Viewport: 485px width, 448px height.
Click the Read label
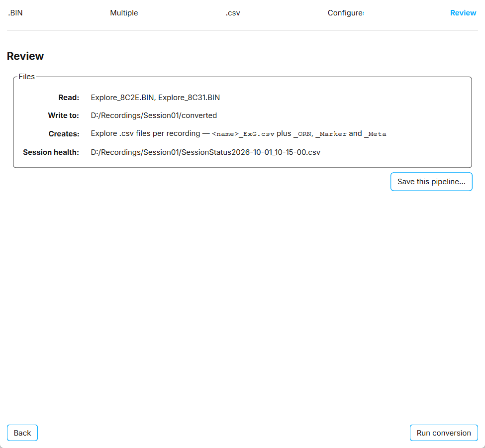click(69, 98)
